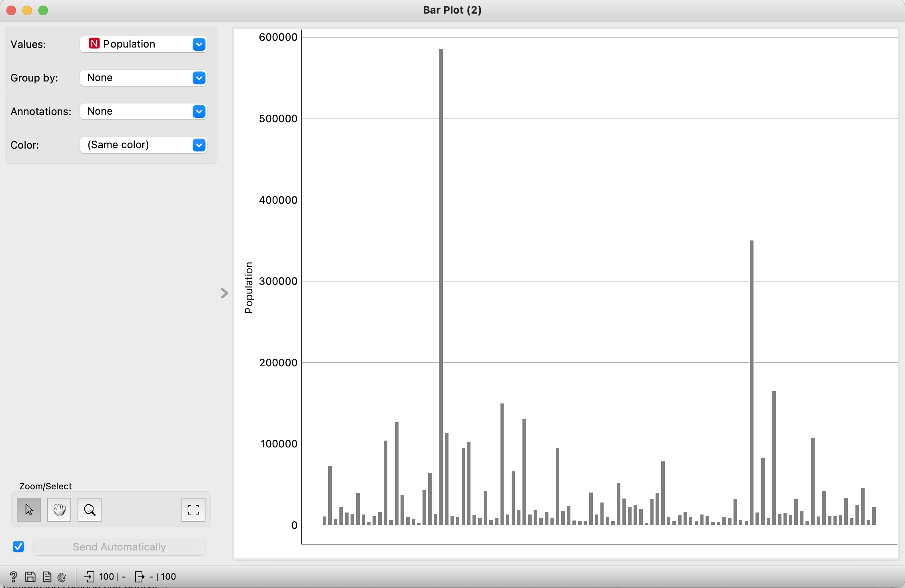This screenshot has height=588, width=905.
Task: Open visual settings via the palette icon
Action: (62, 576)
